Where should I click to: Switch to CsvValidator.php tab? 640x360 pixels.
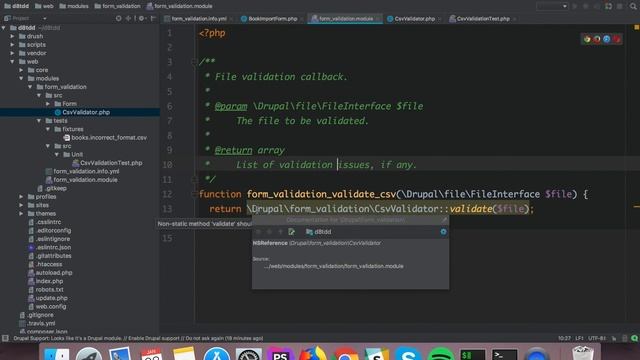414,19
